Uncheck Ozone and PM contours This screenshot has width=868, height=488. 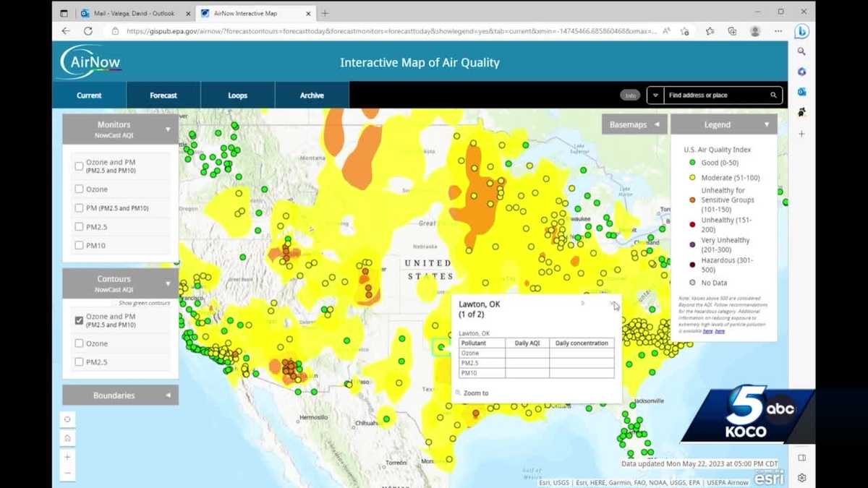79,320
